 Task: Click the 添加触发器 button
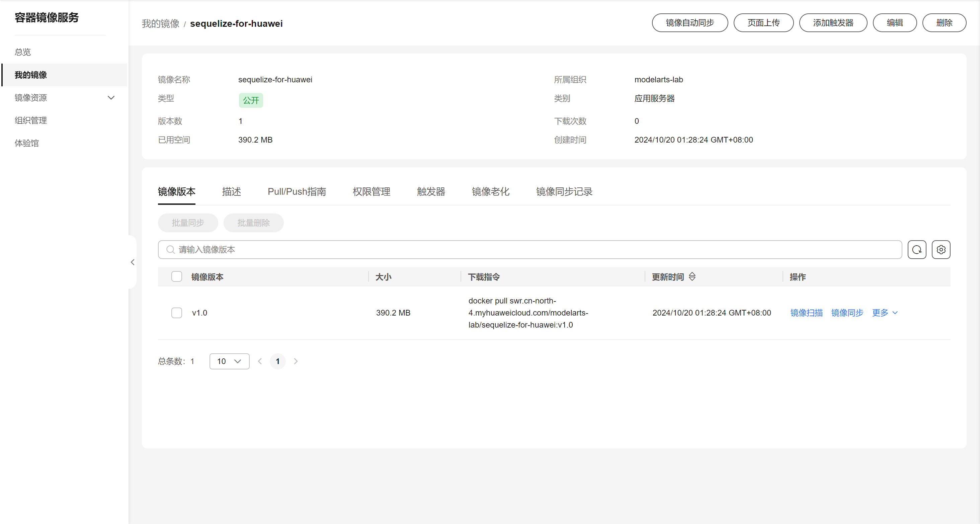[x=833, y=23]
